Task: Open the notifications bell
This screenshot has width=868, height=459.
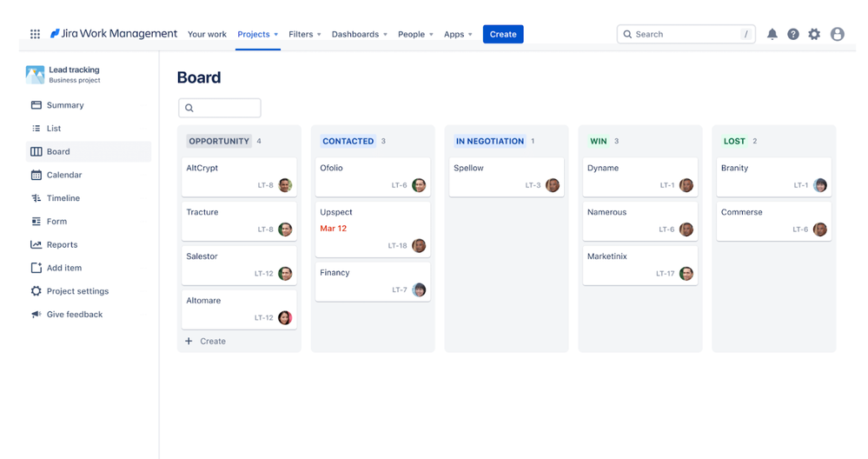Action: 772,34
